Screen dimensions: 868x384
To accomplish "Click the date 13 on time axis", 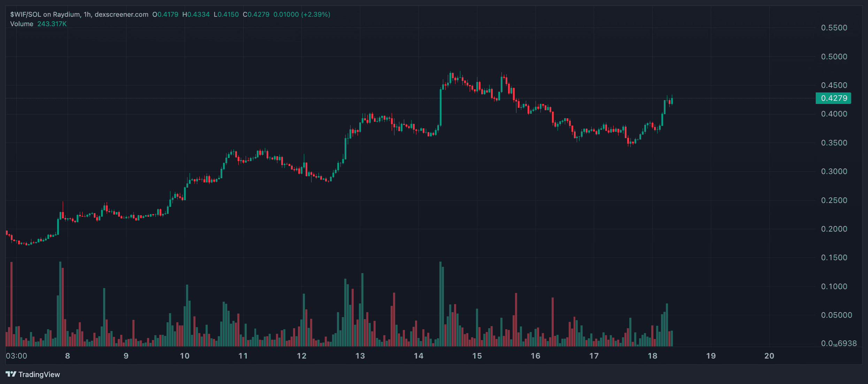I will pos(360,356).
